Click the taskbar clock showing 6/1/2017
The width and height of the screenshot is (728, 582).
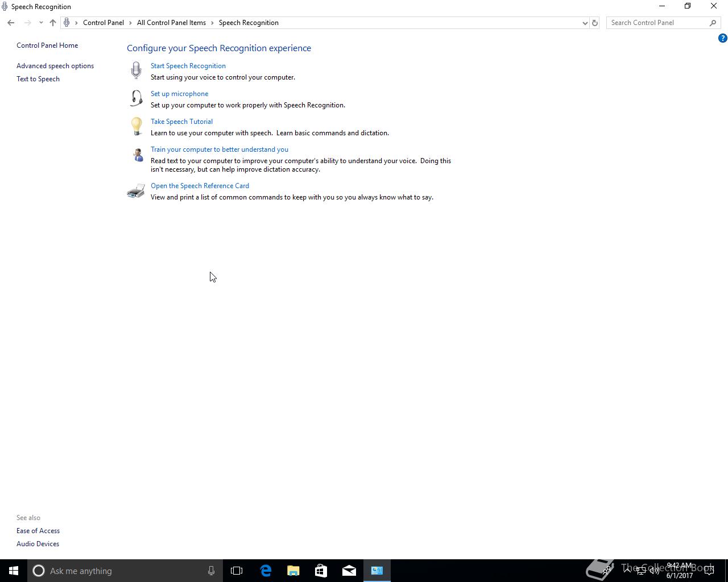680,571
